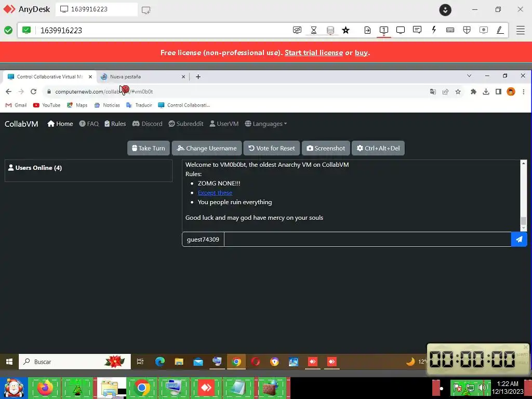
Task: Open the AnyDesk permissions shield icon
Action: [x=467, y=30]
